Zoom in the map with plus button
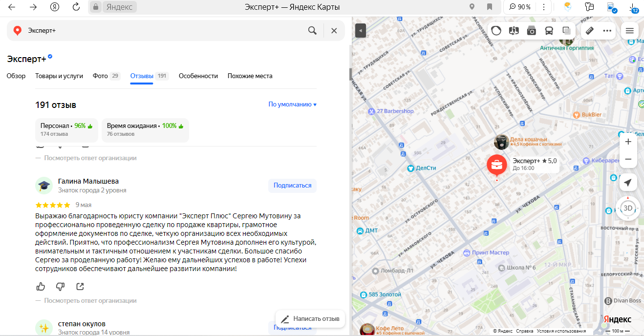This screenshot has height=336, width=644. point(628,142)
